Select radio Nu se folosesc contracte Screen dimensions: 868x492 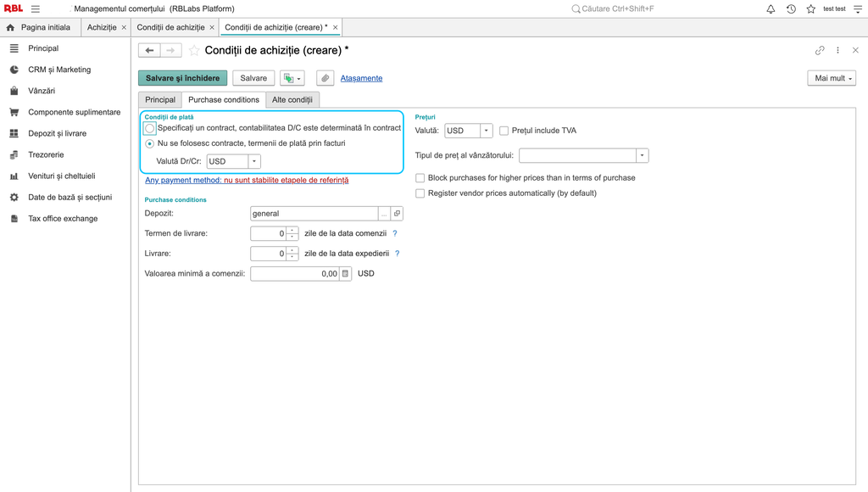point(149,143)
